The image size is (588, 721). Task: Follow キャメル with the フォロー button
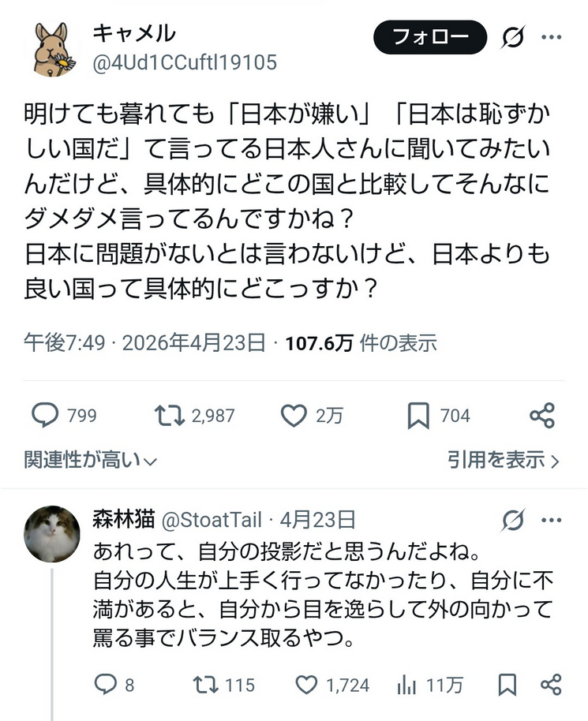coord(430,36)
